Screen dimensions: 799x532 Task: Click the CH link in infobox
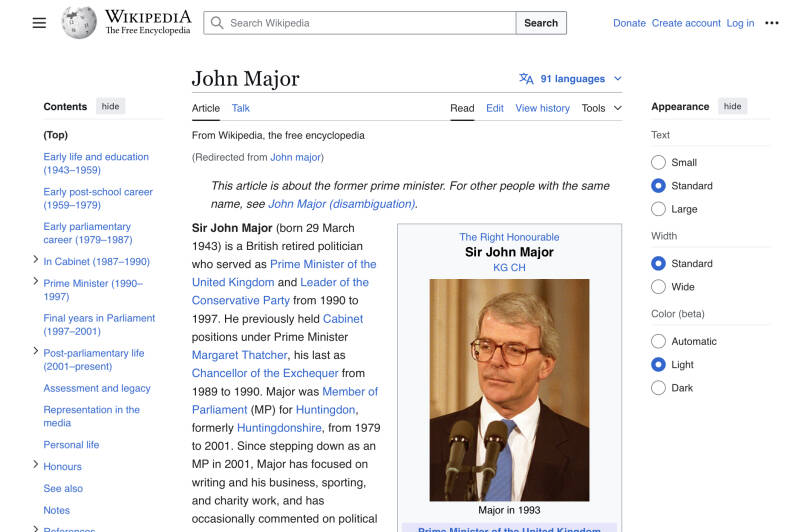point(518,268)
